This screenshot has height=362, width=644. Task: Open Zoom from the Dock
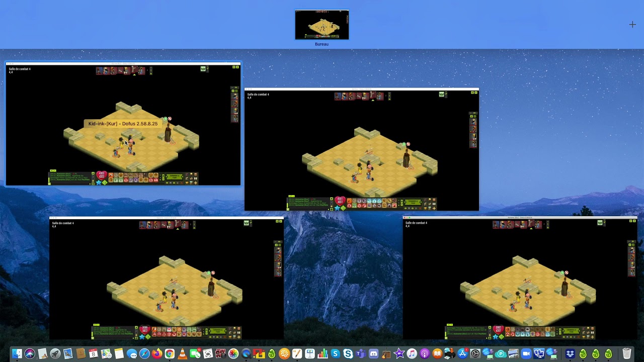point(526,354)
